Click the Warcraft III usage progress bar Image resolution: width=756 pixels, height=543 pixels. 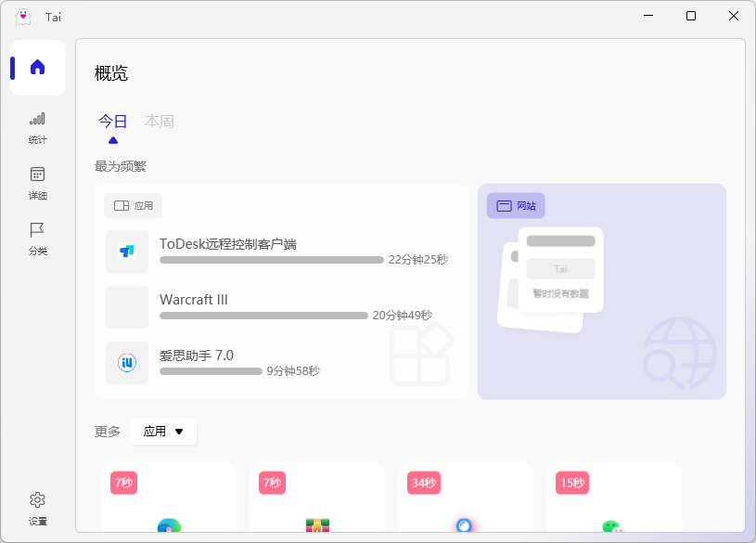[263, 316]
